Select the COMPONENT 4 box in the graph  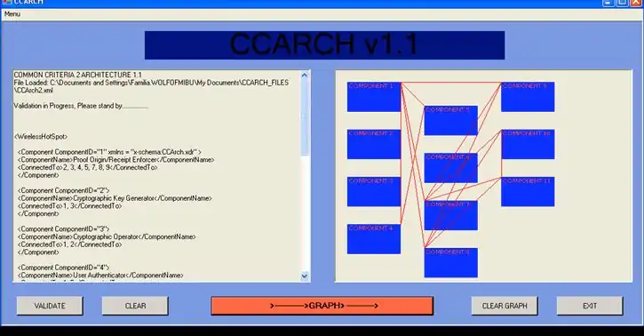coord(374,239)
